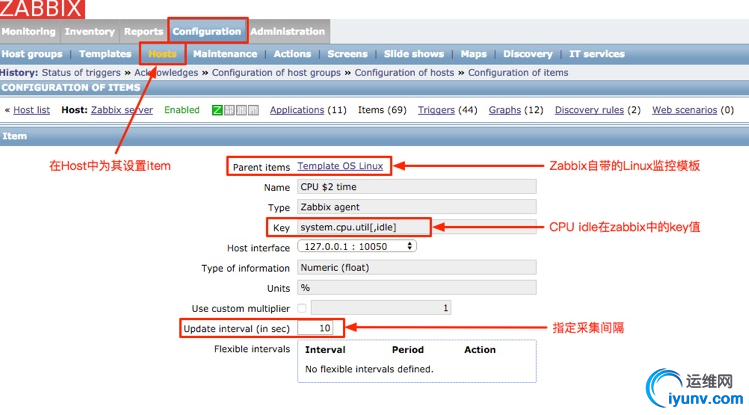
Task: Open 'Status of triggers' history link
Action: [x=81, y=73]
